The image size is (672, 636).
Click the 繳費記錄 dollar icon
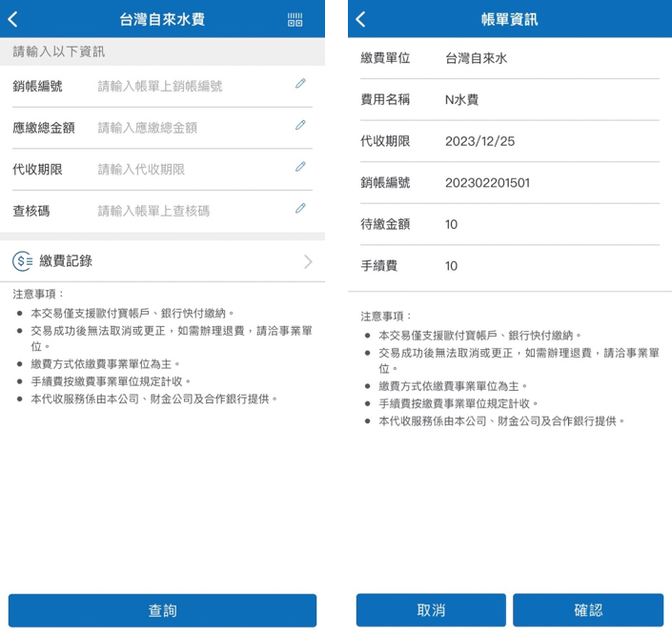click(22, 261)
